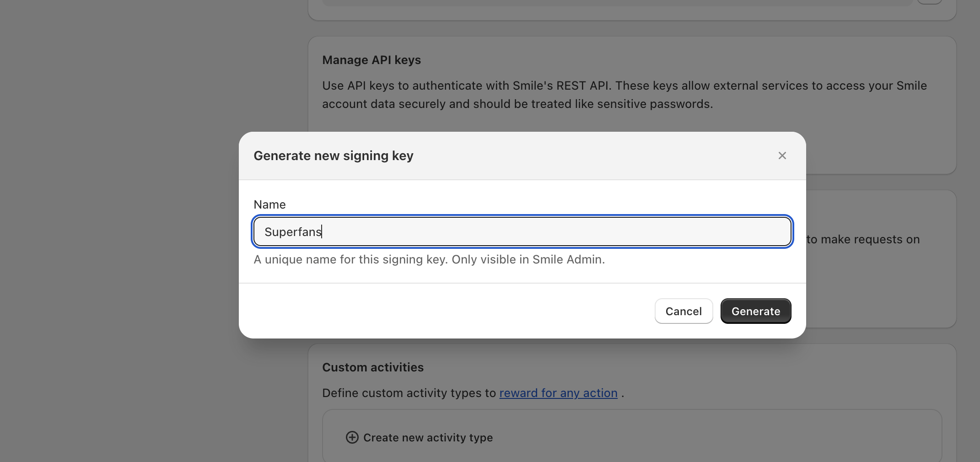Focus the Name input containing Superfans
This screenshot has width=980, height=462.
522,231
